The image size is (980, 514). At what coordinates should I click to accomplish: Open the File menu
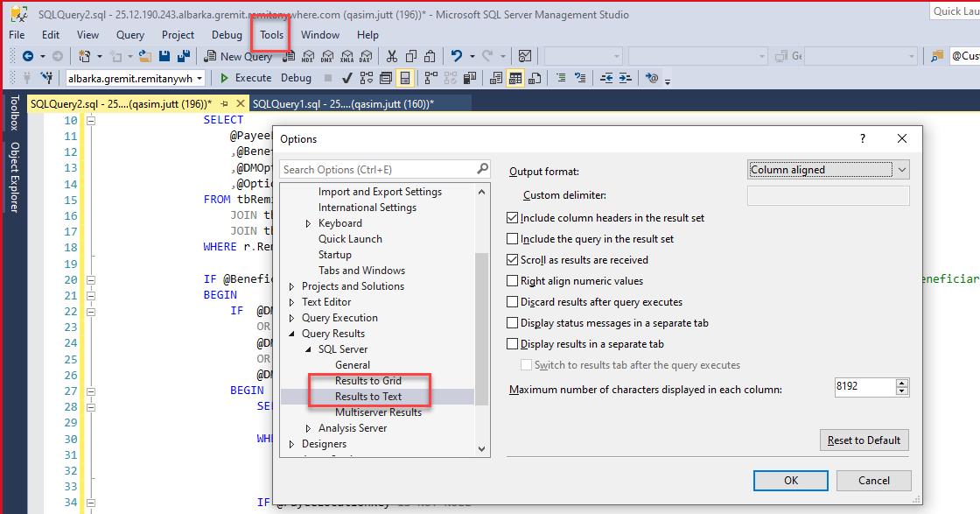pos(17,35)
